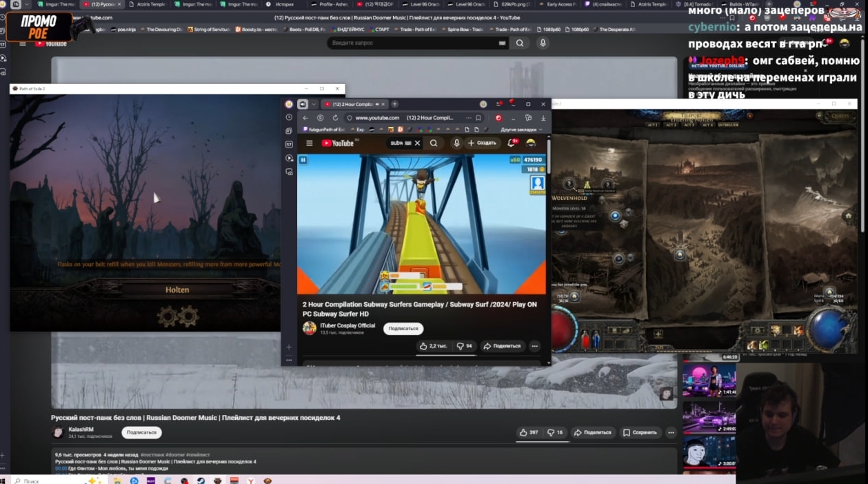Open Yandex browser icon in taskbar

point(251,481)
